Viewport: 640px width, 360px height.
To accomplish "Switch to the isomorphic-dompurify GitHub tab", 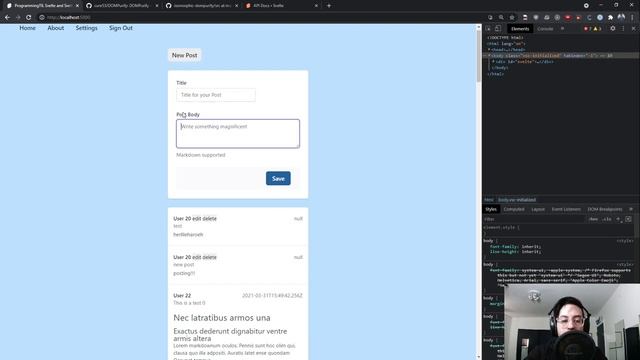I will [x=201, y=6].
